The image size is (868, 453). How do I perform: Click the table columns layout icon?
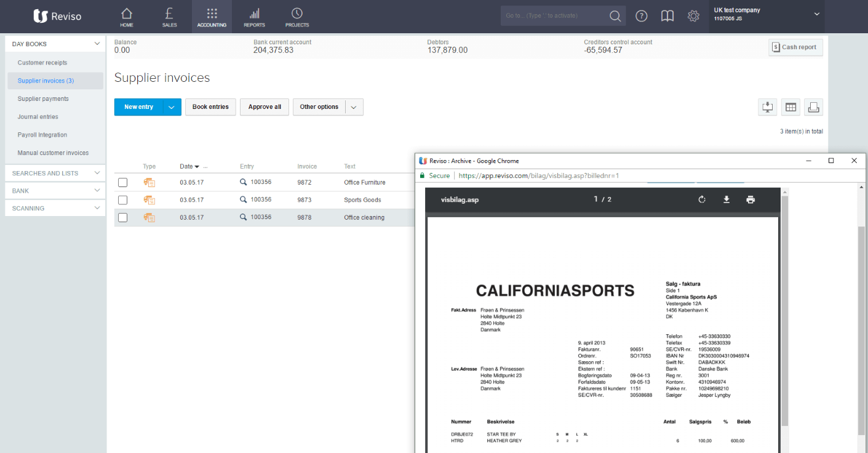[790, 107]
